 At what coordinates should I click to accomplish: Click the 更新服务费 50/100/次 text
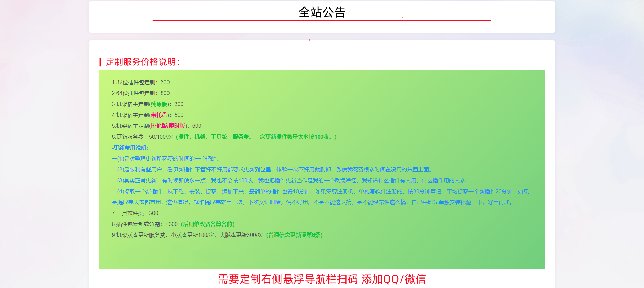(x=142, y=137)
